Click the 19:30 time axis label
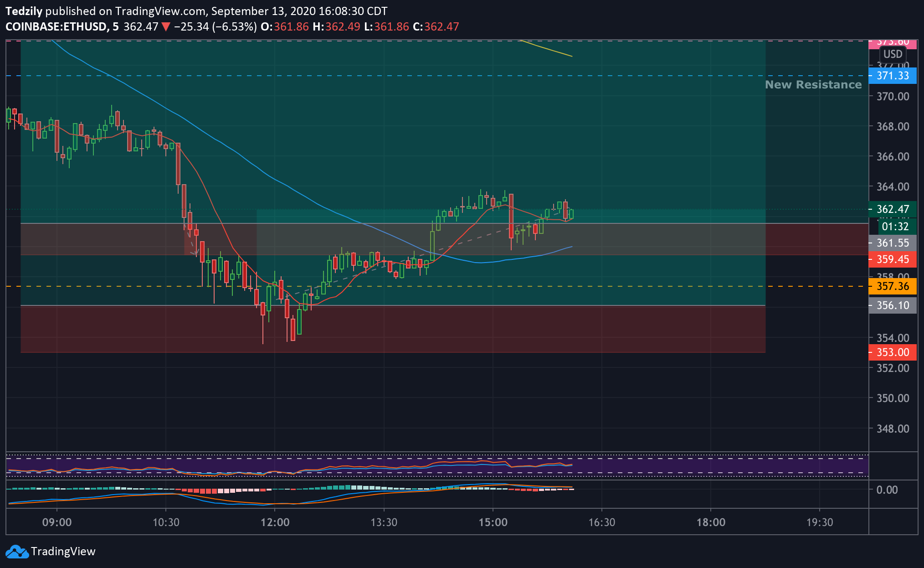This screenshot has width=924, height=568. point(819,522)
